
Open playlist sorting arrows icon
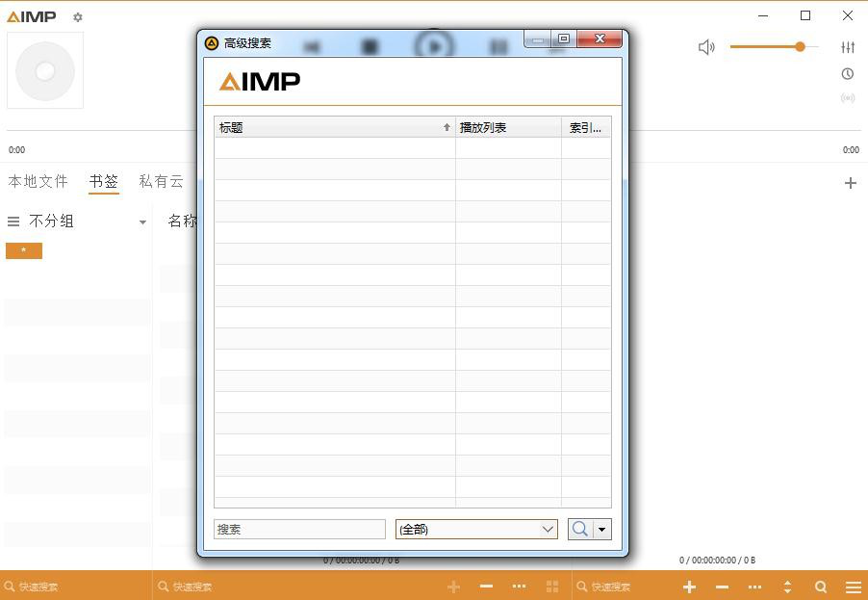[787, 587]
